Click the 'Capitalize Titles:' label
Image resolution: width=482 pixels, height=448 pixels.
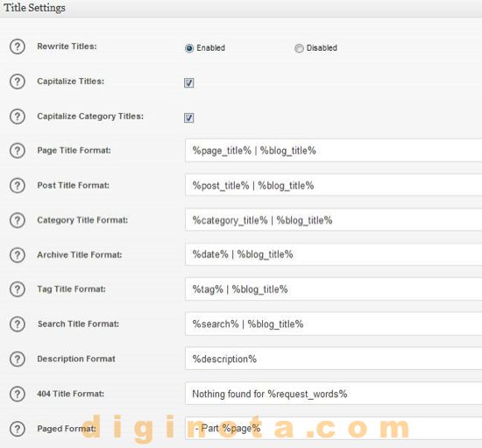point(70,82)
